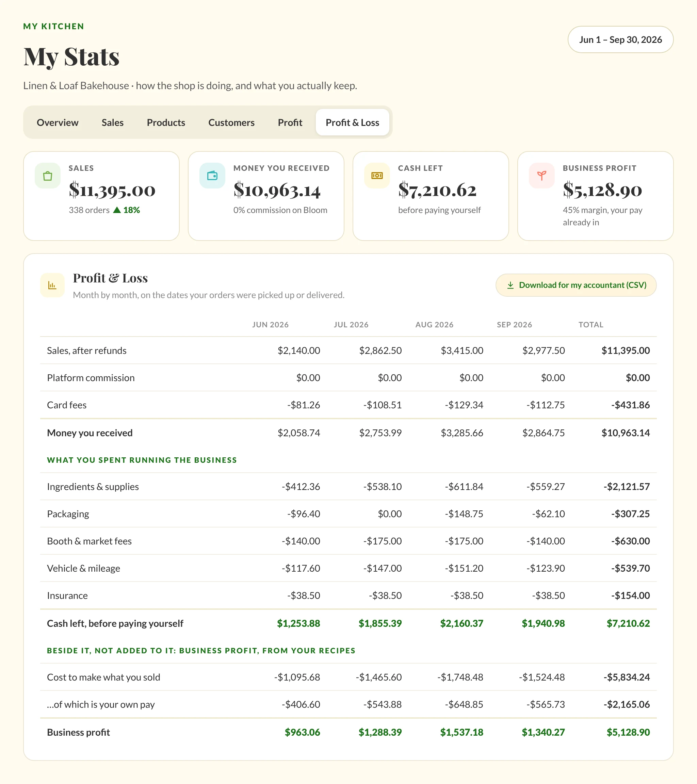
Task: Click the $7,210.62 value on Cash Left card
Action: click(x=437, y=190)
